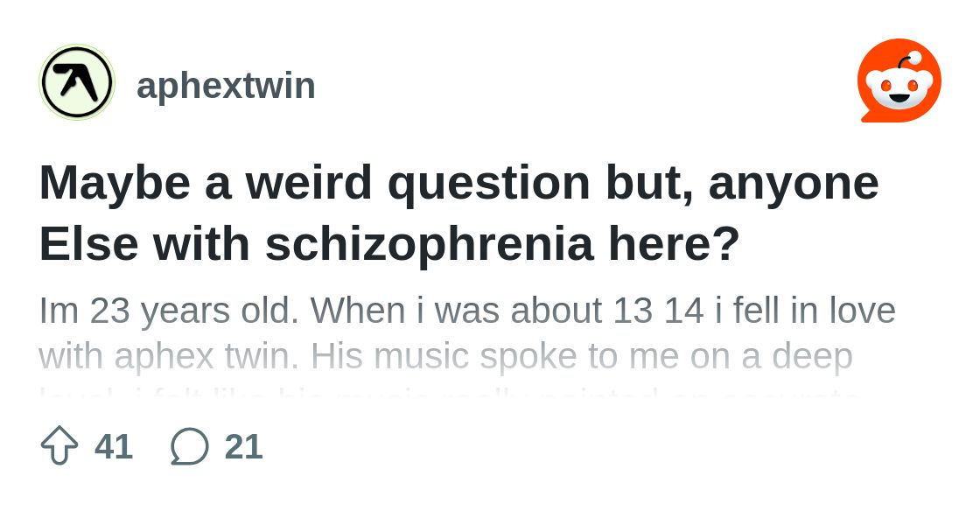Open comments via the speech bubble icon
The width and height of the screenshot is (980, 511).
tap(189, 446)
